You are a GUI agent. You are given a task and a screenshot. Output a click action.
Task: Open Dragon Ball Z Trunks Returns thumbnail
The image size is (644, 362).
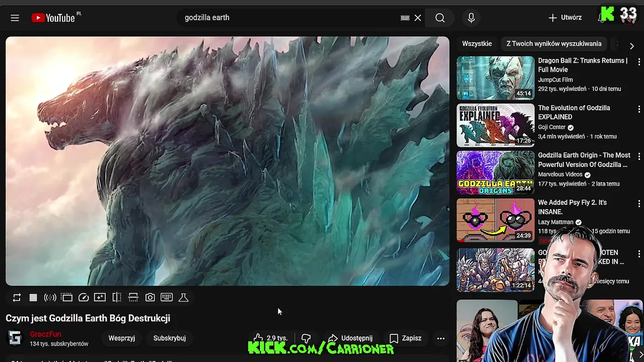(x=496, y=78)
